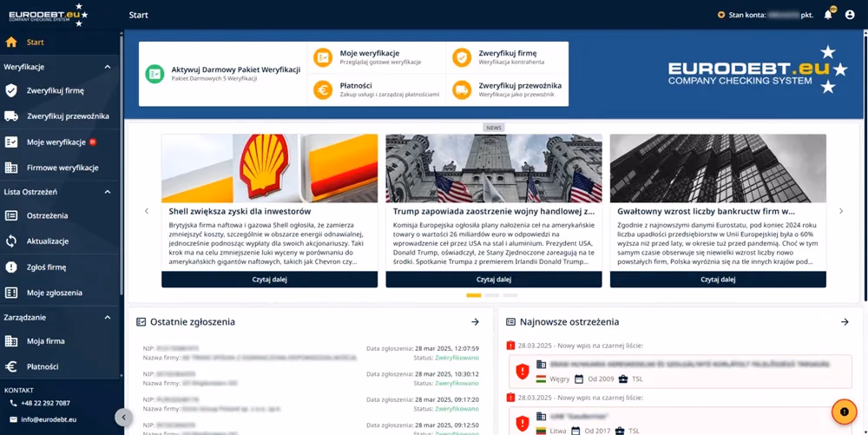Collapse the Lista Ostrzeżeń sidebar section
This screenshot has width=868, height=435.
[108, 192]
